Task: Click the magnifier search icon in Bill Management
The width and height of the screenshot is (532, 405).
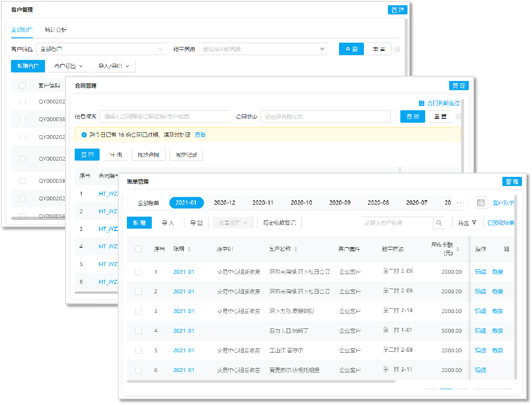Action: [x=439, y=223]
